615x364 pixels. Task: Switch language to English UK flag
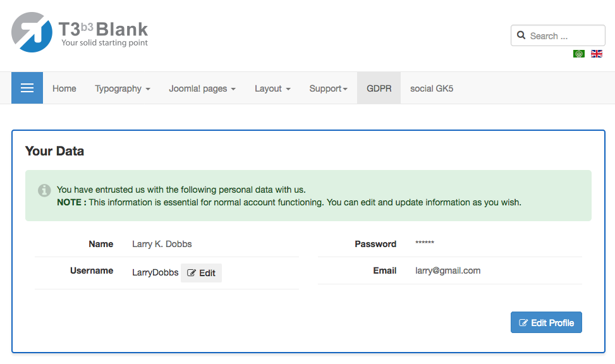(x=596, y=54)
